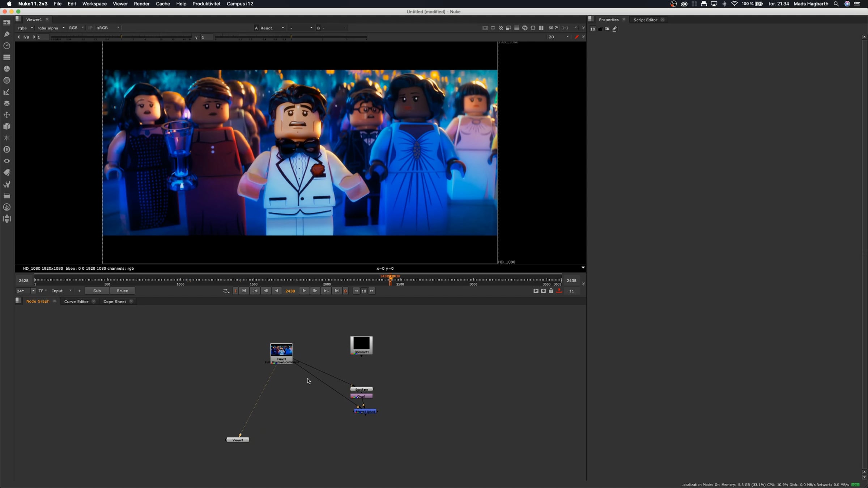This screenshot has height=488, width=868.
Task: Click the viewer downrez icon
Action: (509, 28)
